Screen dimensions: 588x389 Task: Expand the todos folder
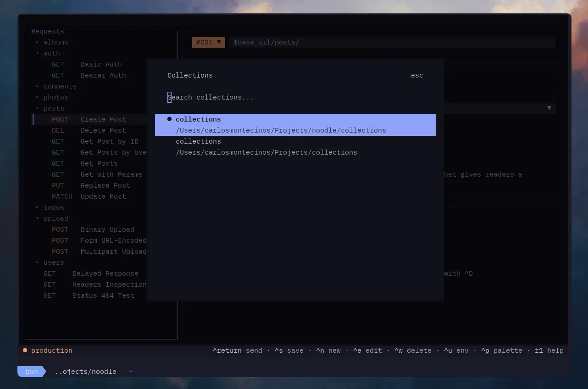click(x=50, y=207)
